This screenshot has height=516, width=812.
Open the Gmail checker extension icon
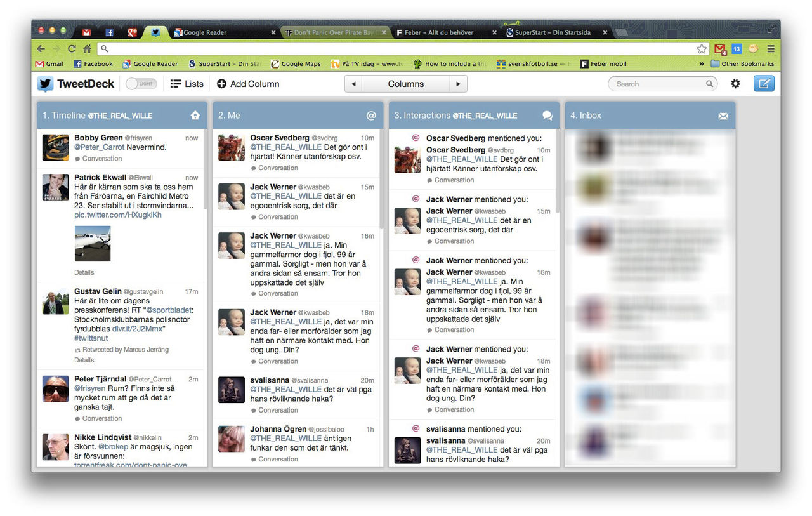pyautogui.click(x=720, y=48)
